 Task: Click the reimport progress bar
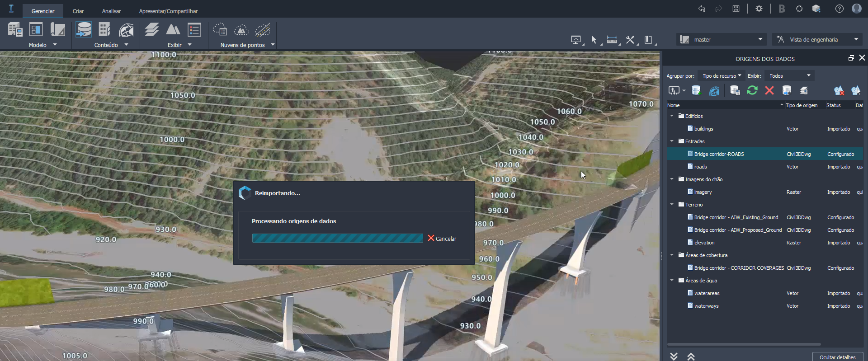[338, 238]
